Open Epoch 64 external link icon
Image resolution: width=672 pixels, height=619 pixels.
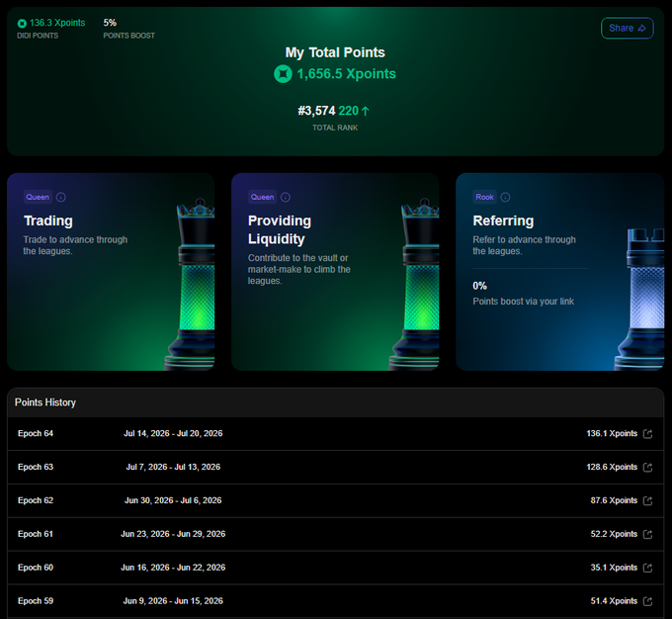[648, 434]
